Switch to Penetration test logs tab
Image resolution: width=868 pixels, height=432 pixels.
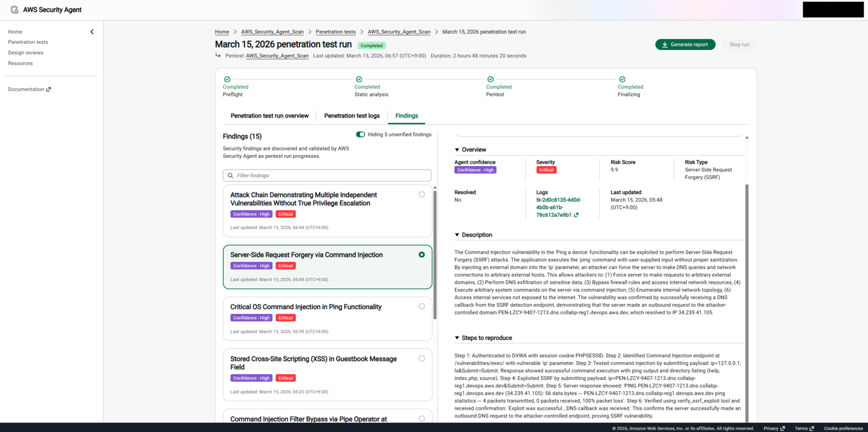click(352, 116)
